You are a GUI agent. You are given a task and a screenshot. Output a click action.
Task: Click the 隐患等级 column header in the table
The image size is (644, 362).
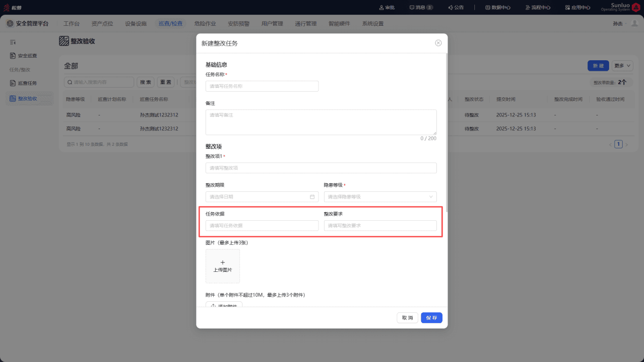point(75,99)
